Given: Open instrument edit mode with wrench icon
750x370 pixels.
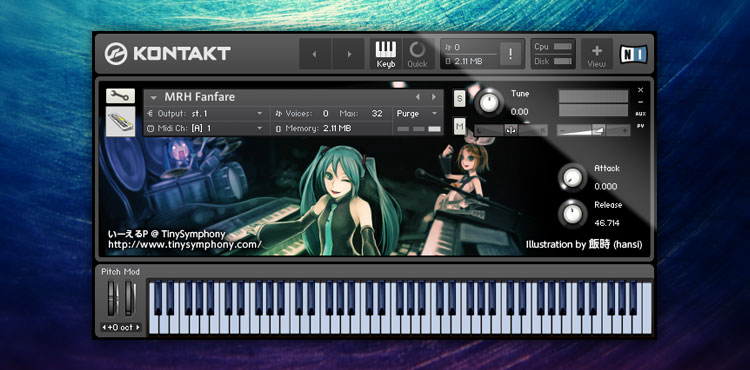Looking at the screenshot, I should tap(120, 96).
